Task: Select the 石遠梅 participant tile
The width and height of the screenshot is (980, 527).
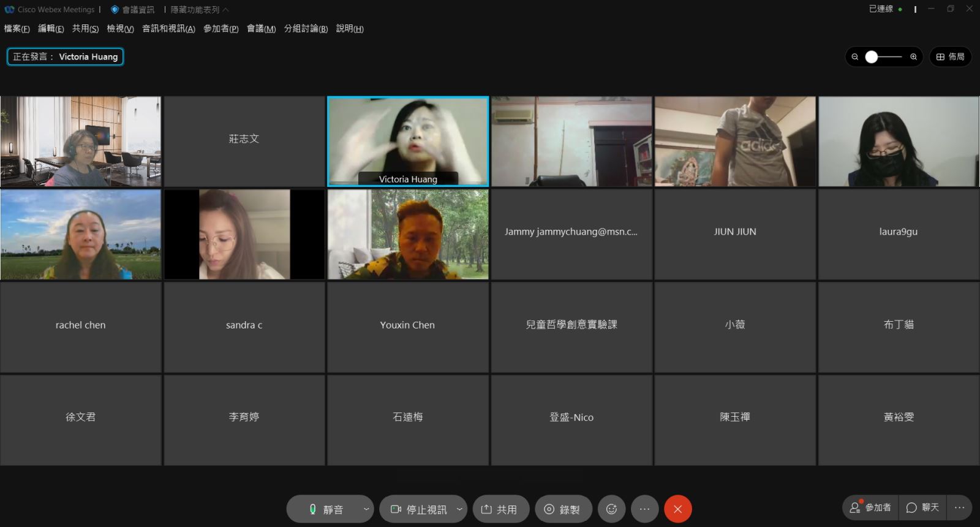Action: pyautogui.click(x=408, y=420)
